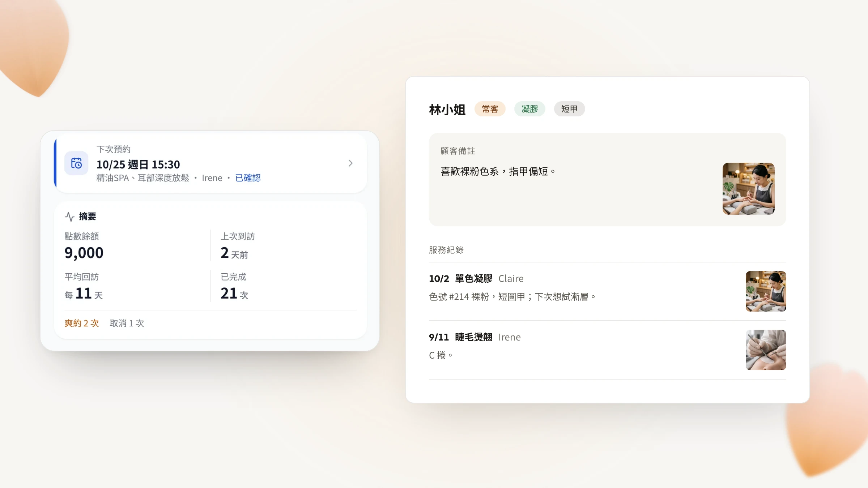Open the next appointment via the chevron arrow

pyautogui.click(x=350, y=163)
